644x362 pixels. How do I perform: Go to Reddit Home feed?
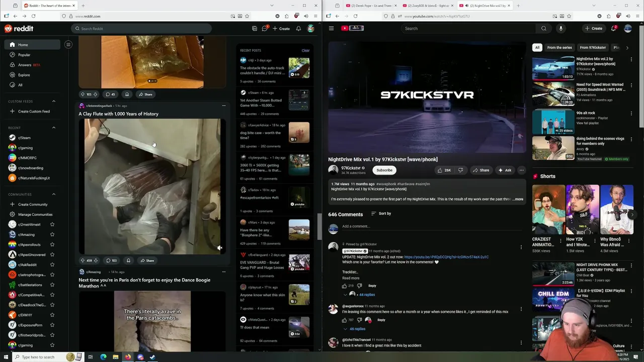33,45
